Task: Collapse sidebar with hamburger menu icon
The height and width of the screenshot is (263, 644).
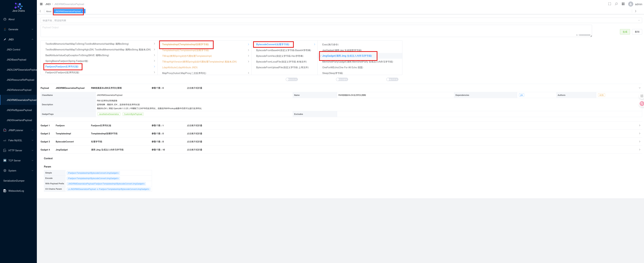Action: click(x=41, y=4)
